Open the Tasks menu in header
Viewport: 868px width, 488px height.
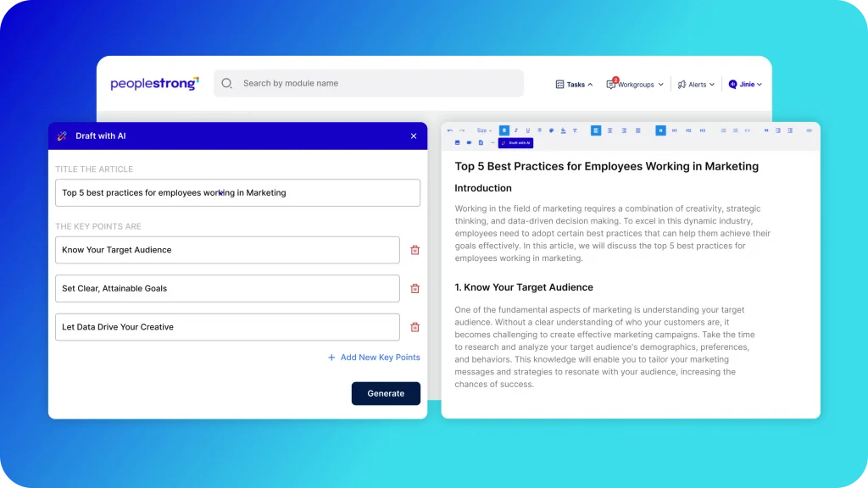pos(574,85)
